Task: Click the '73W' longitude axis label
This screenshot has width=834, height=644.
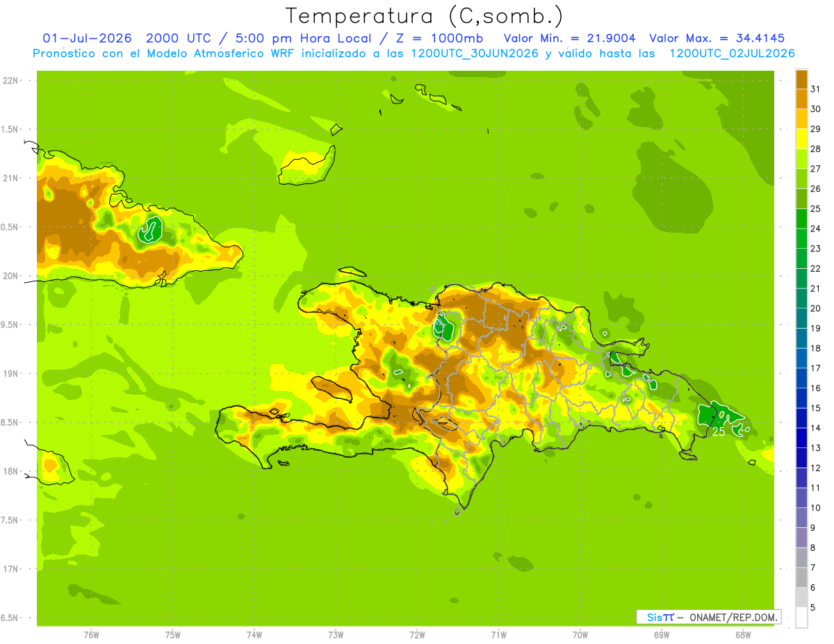Action: pyautogui.click(x=336, y=636)
